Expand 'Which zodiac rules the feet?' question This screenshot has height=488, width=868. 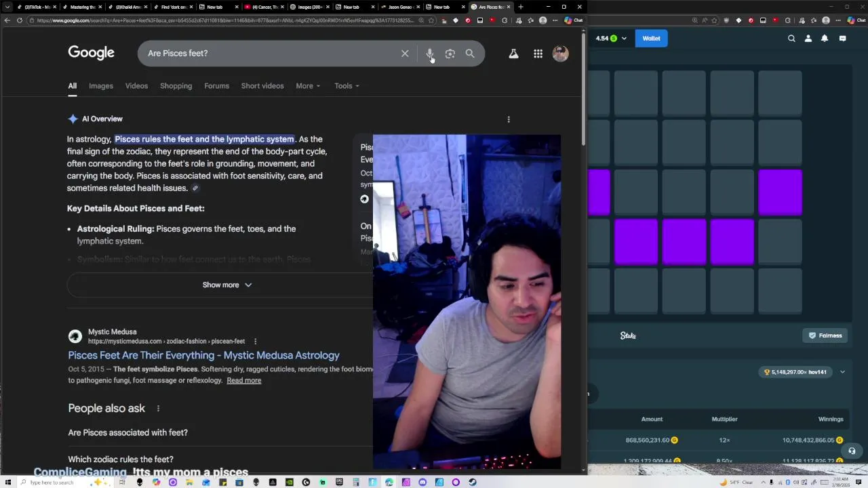(x=121, y=460)
